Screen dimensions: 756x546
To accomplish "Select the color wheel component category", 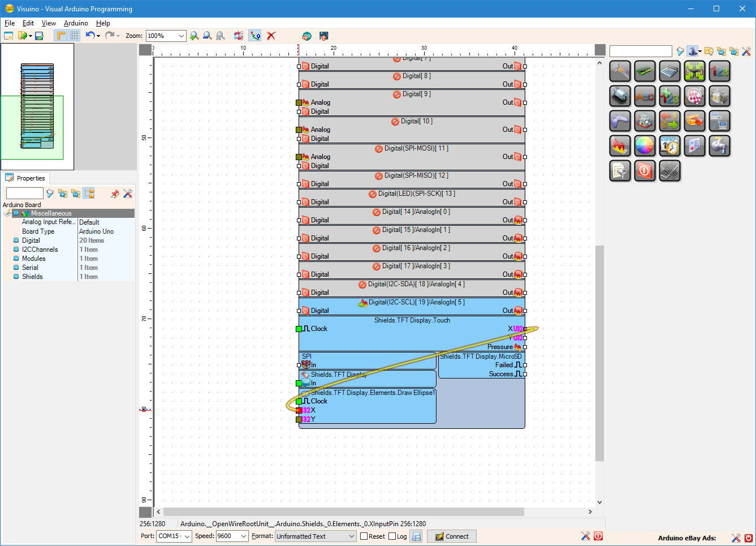I will (x=645, y=145).
